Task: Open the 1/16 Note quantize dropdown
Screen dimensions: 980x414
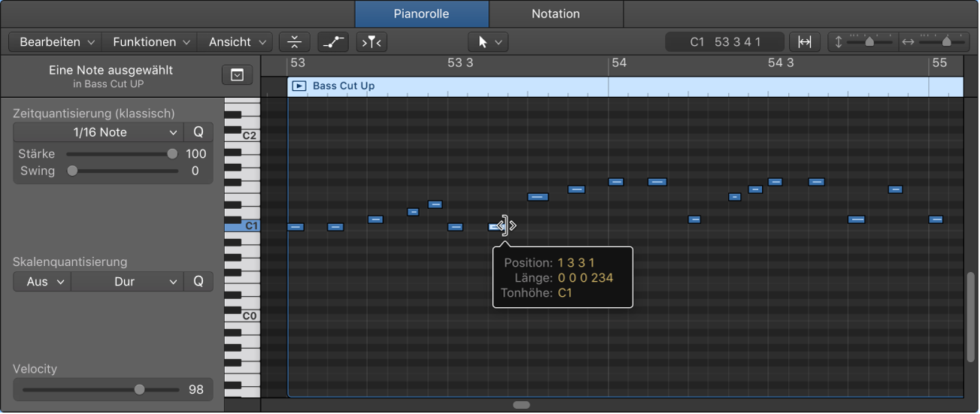Action: coord(99,132)
